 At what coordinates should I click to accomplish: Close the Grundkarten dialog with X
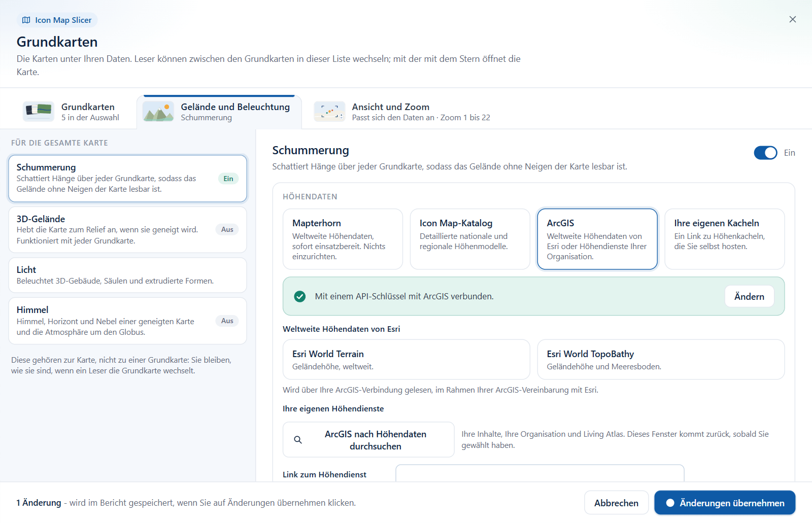pos(792,19)
